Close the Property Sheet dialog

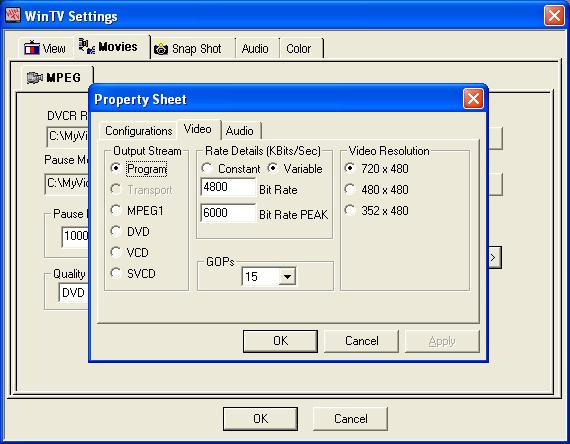point(473,99)
